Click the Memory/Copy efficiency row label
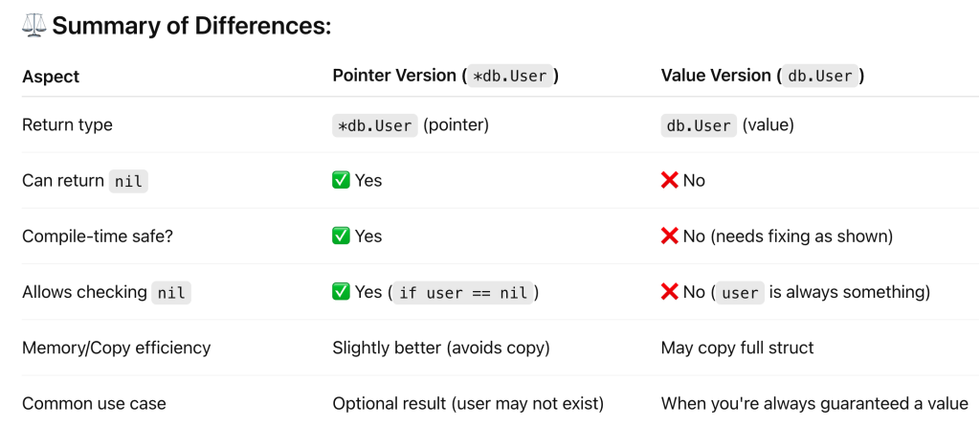Screen dimensions: 980x427 (x=116, y=348)
